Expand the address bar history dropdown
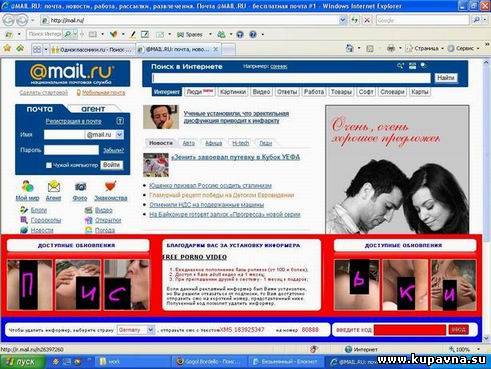Image resolution: width=491 pixels, height=369 pixels. 342,20
